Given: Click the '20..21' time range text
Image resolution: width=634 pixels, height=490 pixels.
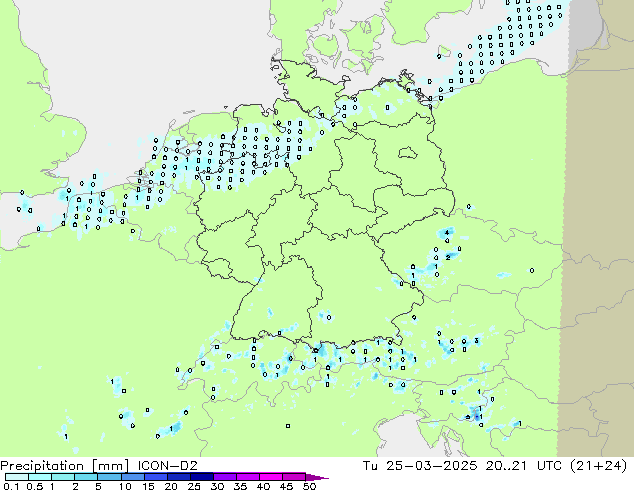Looking at the screenshot, I should tap(507, 466).
